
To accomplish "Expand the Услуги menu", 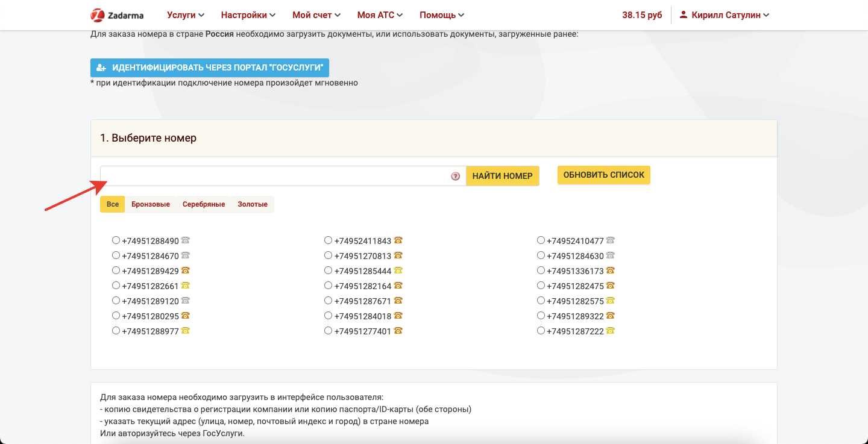I will coord(186,15).
